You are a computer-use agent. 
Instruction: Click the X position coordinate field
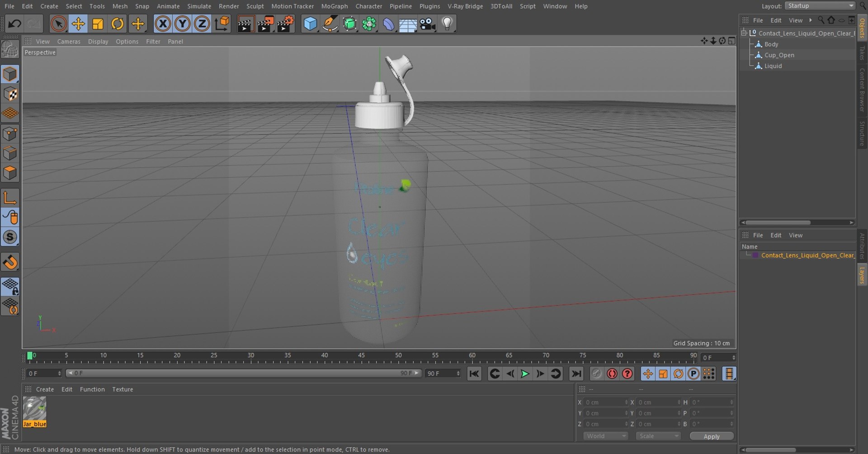click(x=606, y=402)
